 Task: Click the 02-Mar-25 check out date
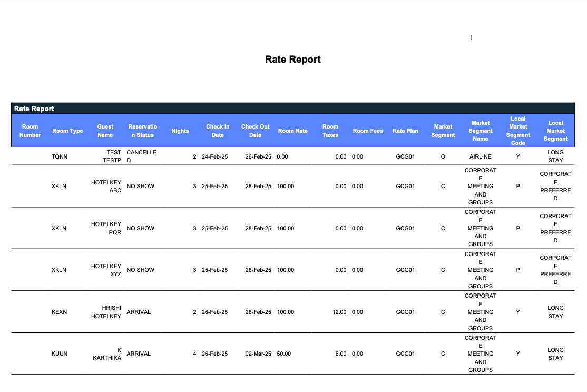258,354
